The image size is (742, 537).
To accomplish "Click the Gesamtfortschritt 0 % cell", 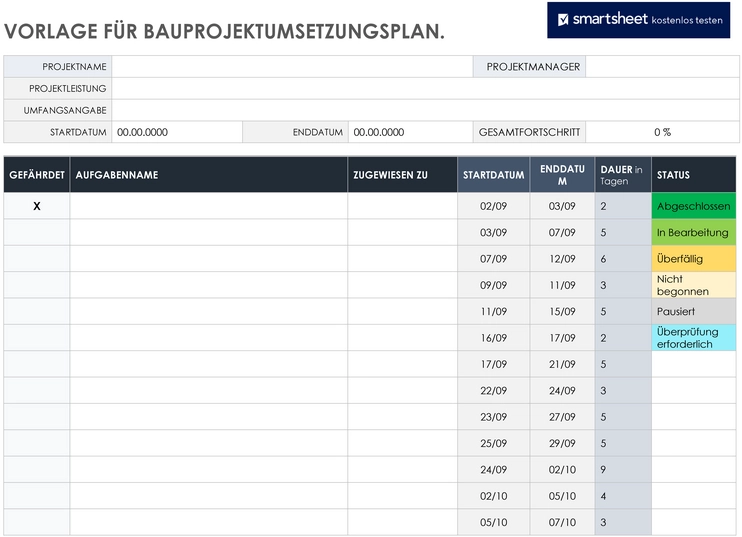I will point(662,132).
